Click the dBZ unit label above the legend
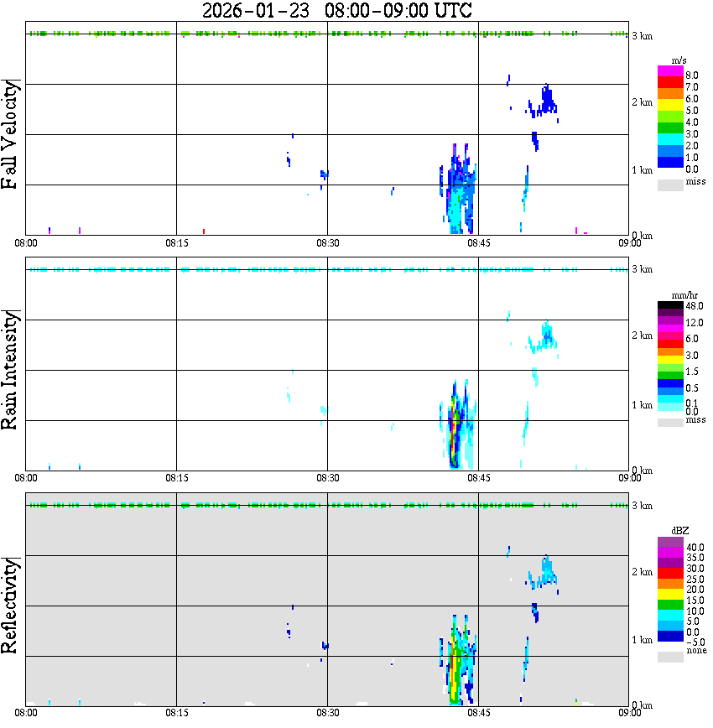The image size is (713, 728). click(680, 531)
